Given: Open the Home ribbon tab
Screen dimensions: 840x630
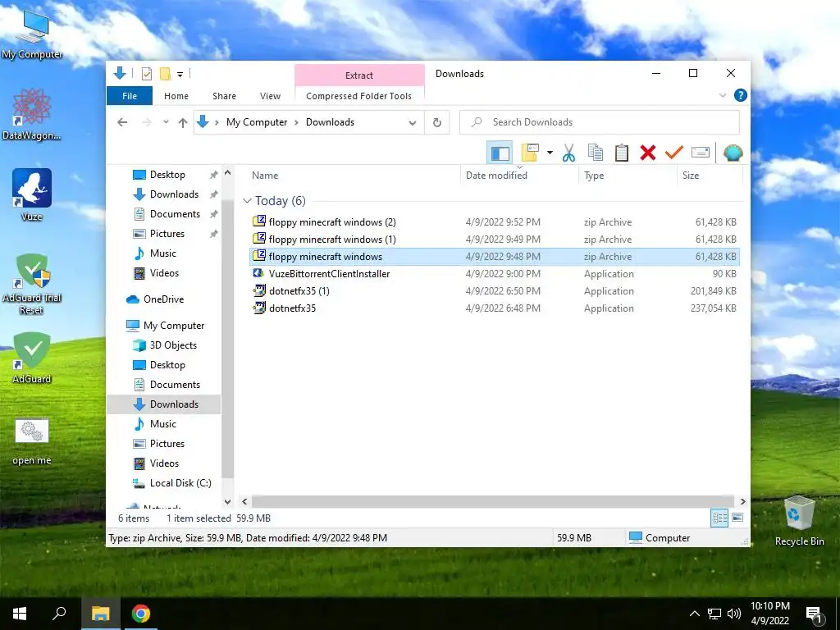Looking at the screenshot, I should pos(176,96).
